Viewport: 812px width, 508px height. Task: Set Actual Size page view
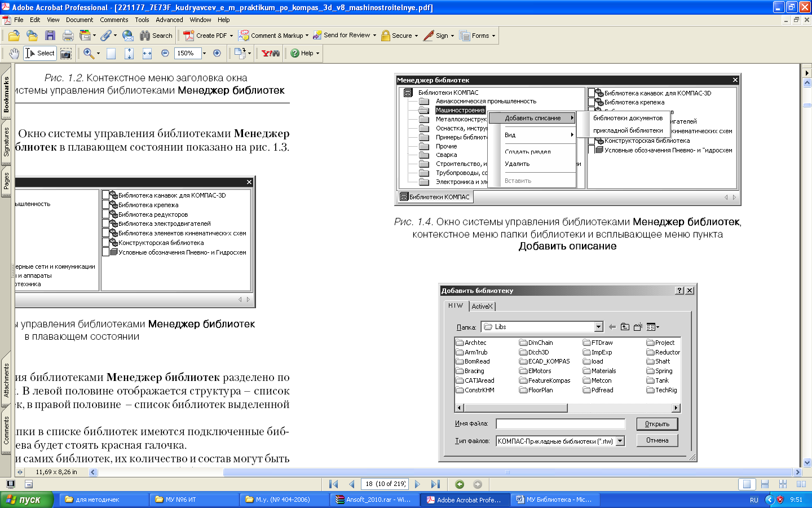pyautogui.click(x=111, y=53)
